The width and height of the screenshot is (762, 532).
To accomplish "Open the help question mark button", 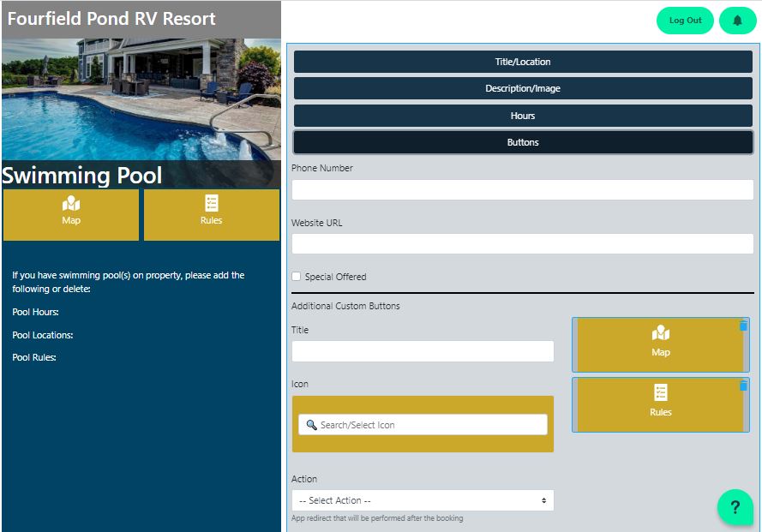I will click(735, 507).
